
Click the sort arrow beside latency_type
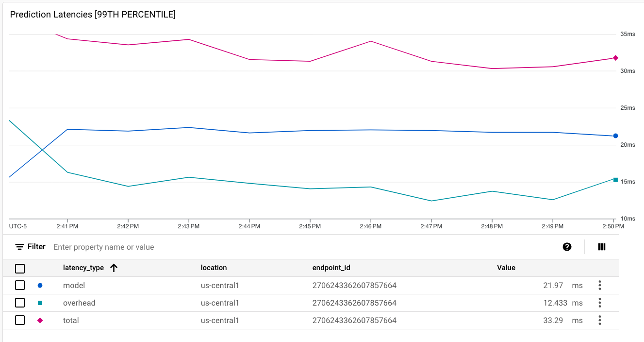click(114, 268)
